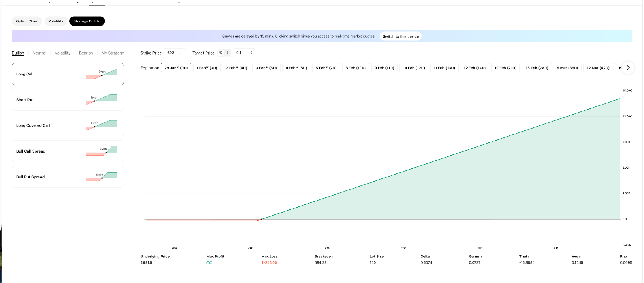Screen dimensions: 644x283
Task: Click the Breakeven value 694.23
Action: pos(320,263)
